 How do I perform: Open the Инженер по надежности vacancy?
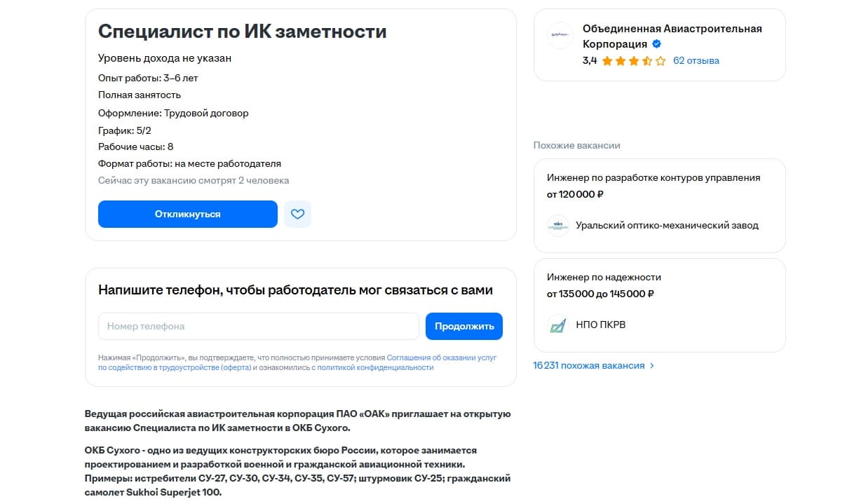pos(604,277)
